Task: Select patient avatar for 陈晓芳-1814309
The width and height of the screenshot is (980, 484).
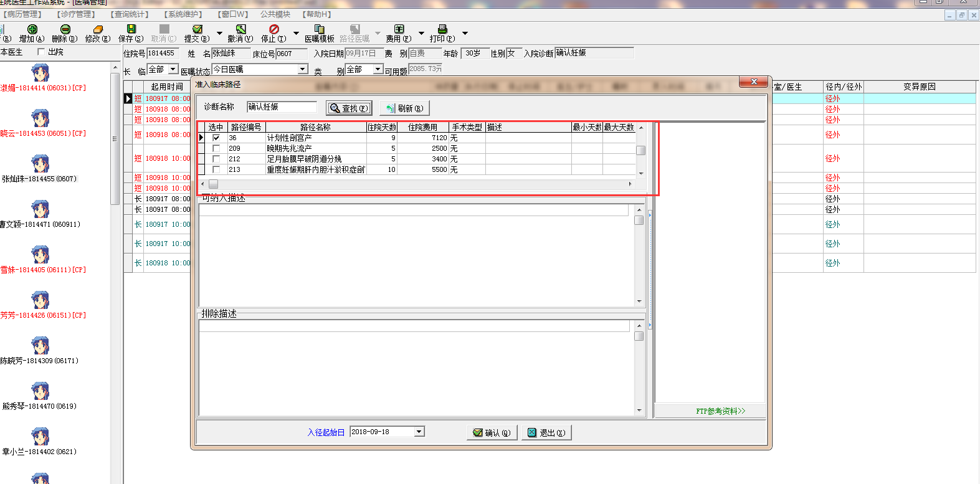Action: (x=40, y=346)
